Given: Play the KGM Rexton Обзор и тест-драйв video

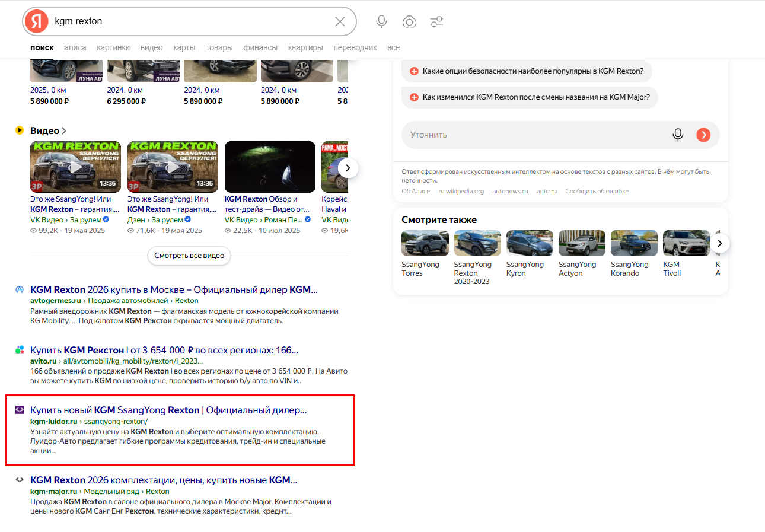Looking at the screenshot, I should point(270,167).
